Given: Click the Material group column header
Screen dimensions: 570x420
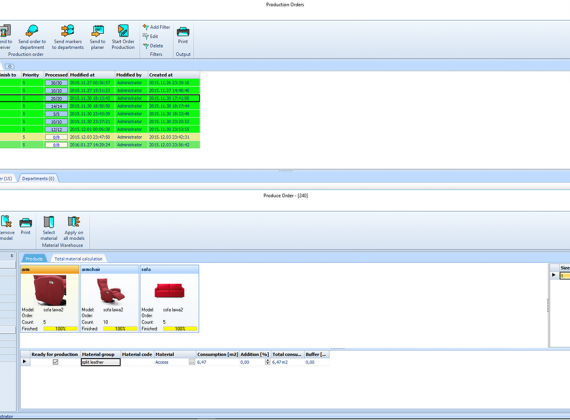Looking at the screenshot, I should [100, 354].
